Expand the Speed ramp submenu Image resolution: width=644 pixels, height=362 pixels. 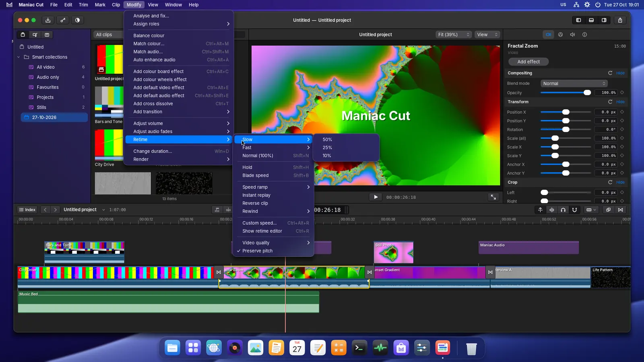click(273, 187)
